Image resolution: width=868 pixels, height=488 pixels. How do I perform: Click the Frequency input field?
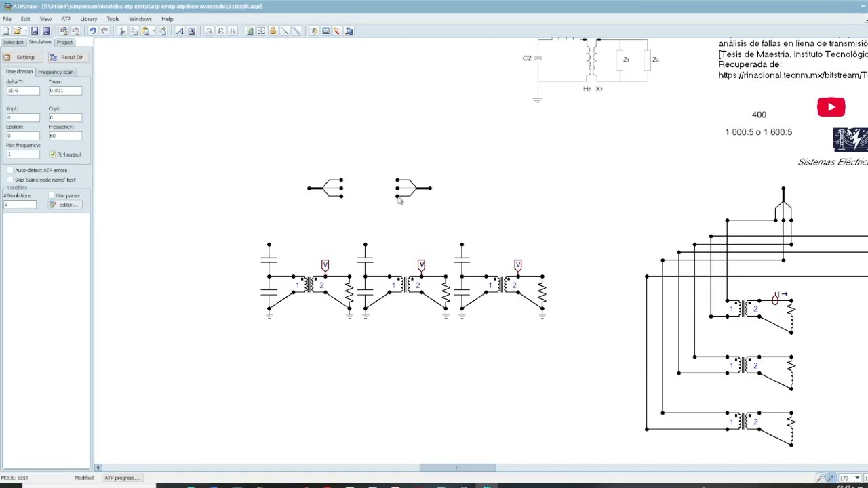pyautogui.click(x=65, y=136)
